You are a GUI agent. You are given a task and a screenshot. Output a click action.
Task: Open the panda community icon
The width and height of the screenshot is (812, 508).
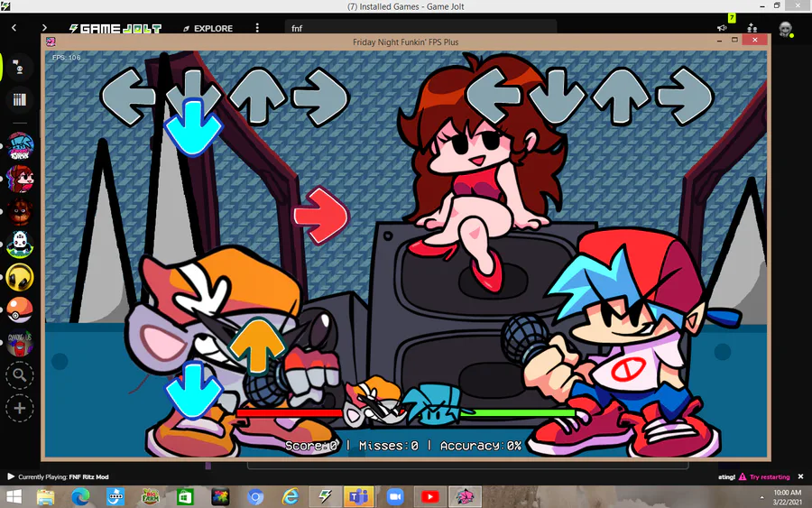click(x=20, y=245)
